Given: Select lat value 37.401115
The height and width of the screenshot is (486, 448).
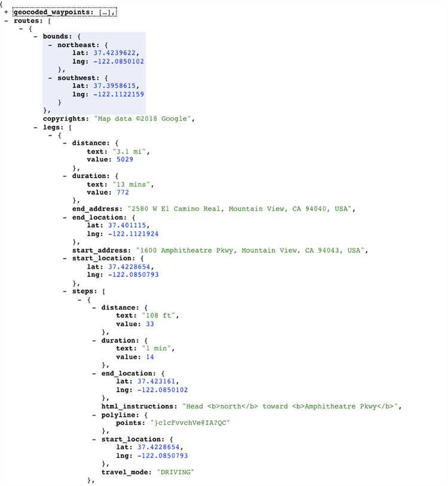Looking at the screenshot, I should click(127, 225).
